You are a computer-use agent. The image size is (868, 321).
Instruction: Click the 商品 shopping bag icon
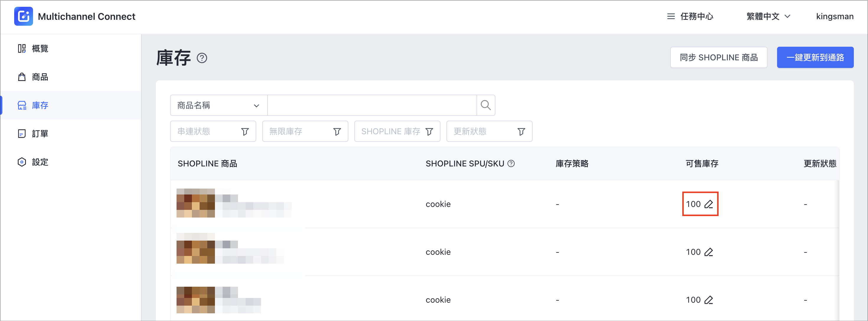tap(22, 77)
